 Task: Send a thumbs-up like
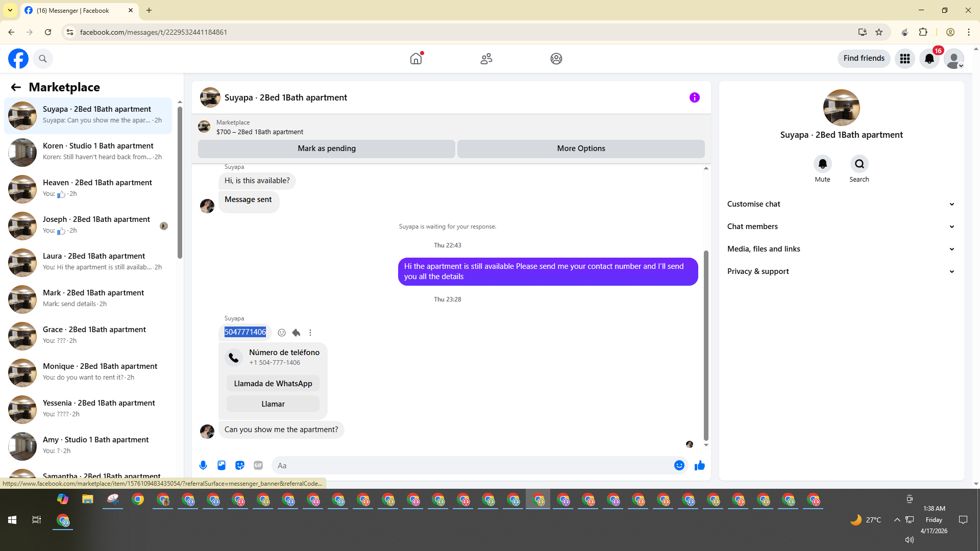[x=700, y=465]
